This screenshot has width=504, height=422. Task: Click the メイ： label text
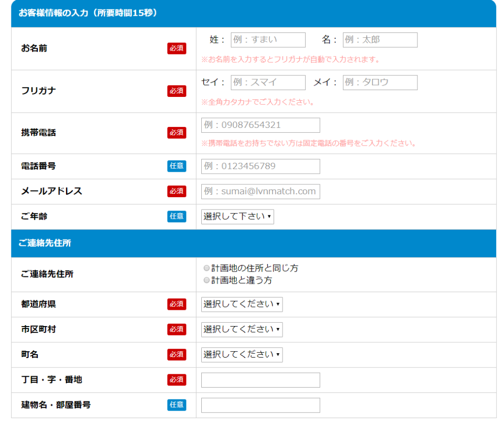(325, 82)
